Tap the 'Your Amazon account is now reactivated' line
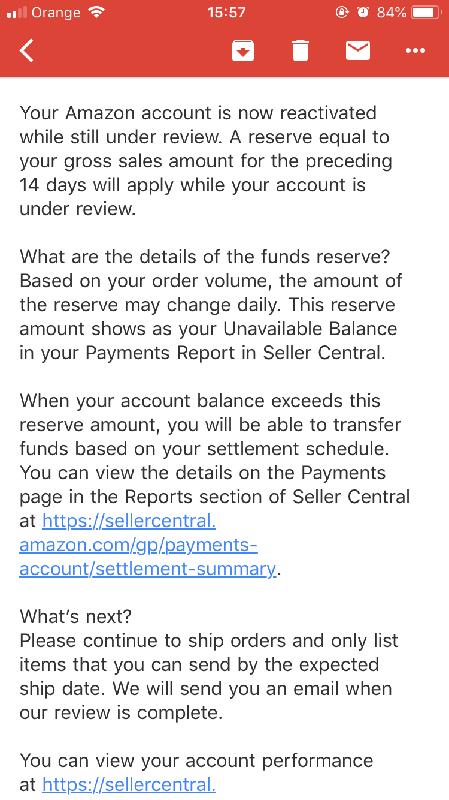 click(x=198, y=113)
